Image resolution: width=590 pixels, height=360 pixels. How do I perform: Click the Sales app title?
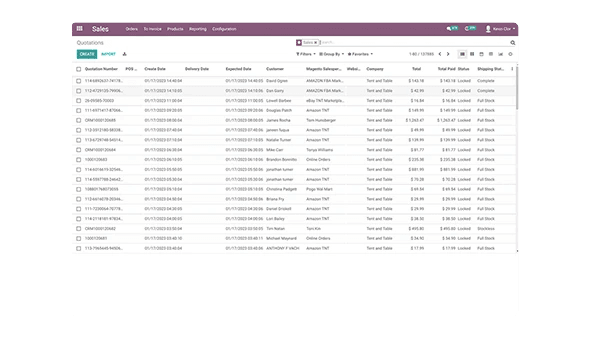(100, 29)
